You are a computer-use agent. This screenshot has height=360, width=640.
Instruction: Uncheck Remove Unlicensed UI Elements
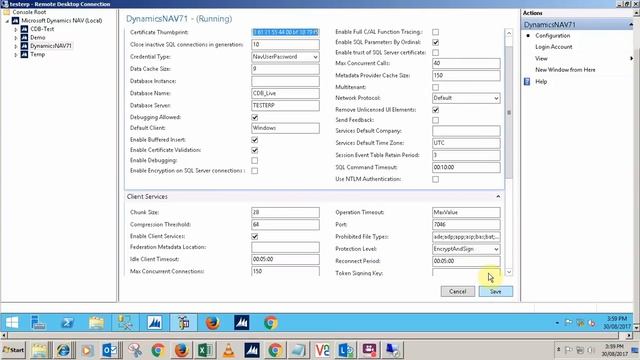[436, 110]
